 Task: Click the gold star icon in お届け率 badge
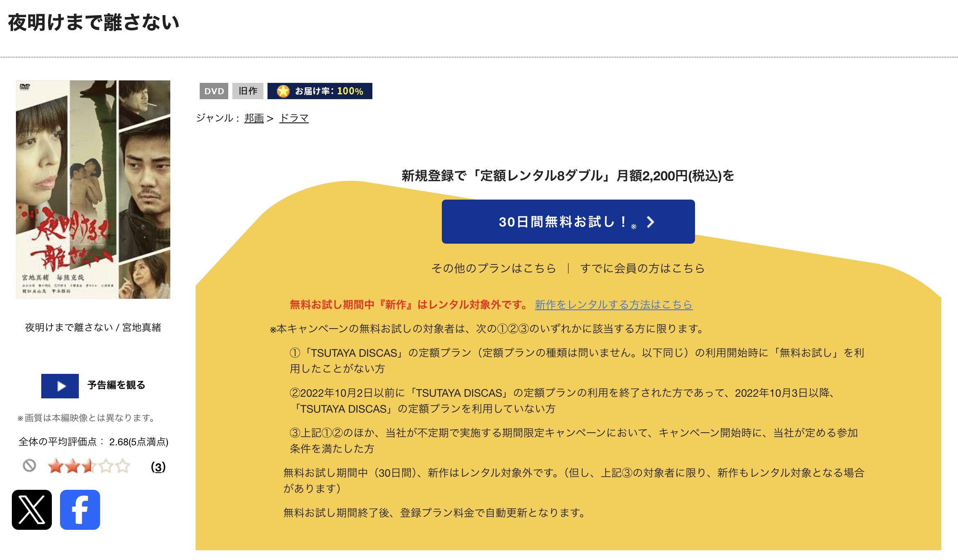[283, 91]
